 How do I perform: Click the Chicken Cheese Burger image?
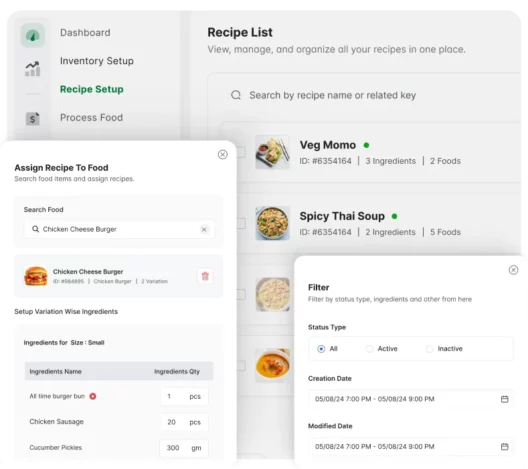pyautogui.click(x=36, y=276)
